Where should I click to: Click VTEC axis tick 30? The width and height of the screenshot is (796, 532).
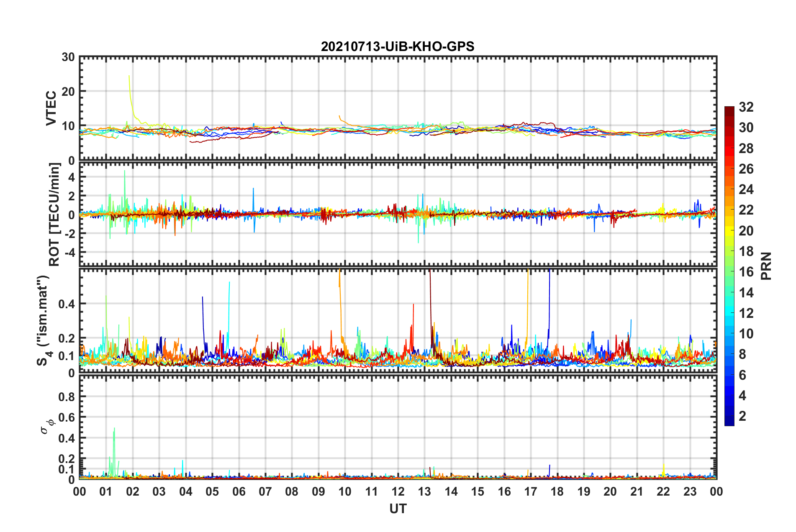tap(68, 57)
